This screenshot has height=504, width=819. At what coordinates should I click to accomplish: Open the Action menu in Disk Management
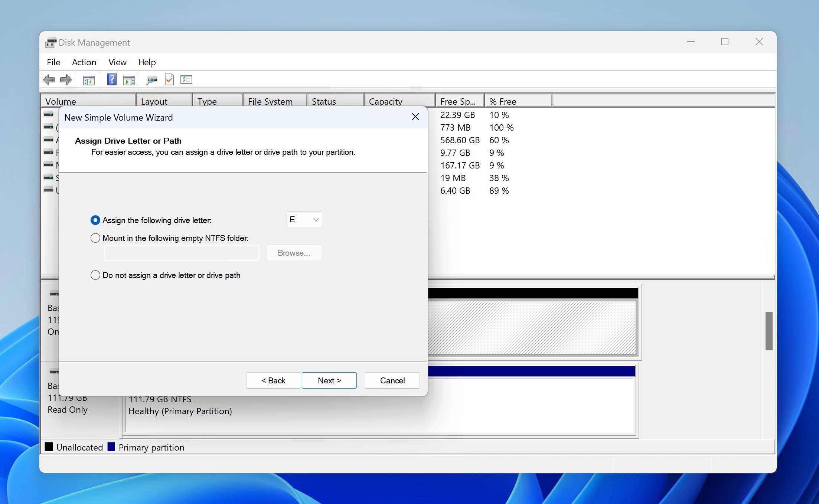tap(84, 62)
